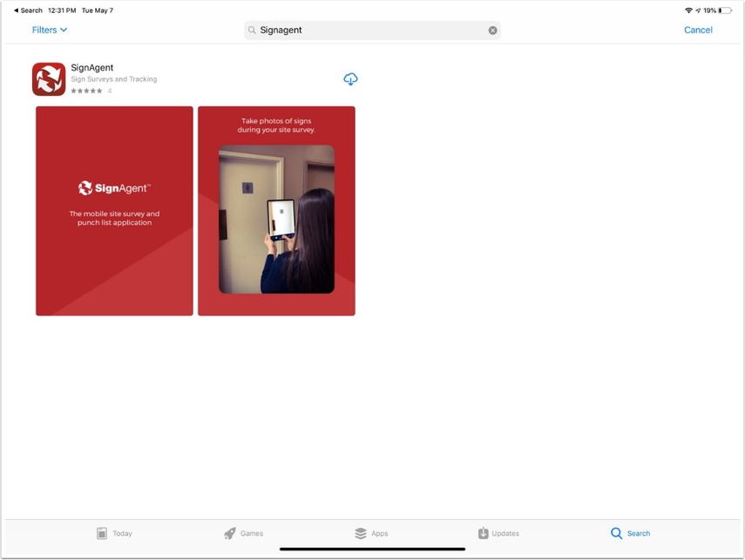Tap the iCloud download icon for SignAgent
The height and width of the screenshot is (560, 745).
(x=350, y=78)
